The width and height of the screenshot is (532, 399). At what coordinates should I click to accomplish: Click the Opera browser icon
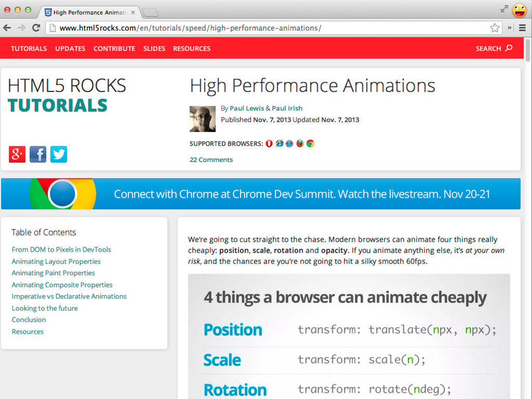(x=269, y=144)
